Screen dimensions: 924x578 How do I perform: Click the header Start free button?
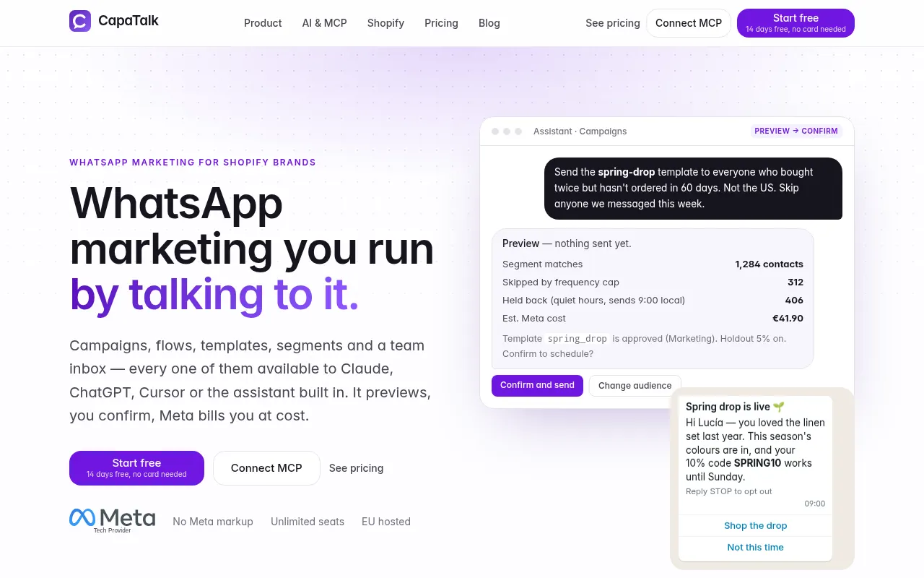796,23
